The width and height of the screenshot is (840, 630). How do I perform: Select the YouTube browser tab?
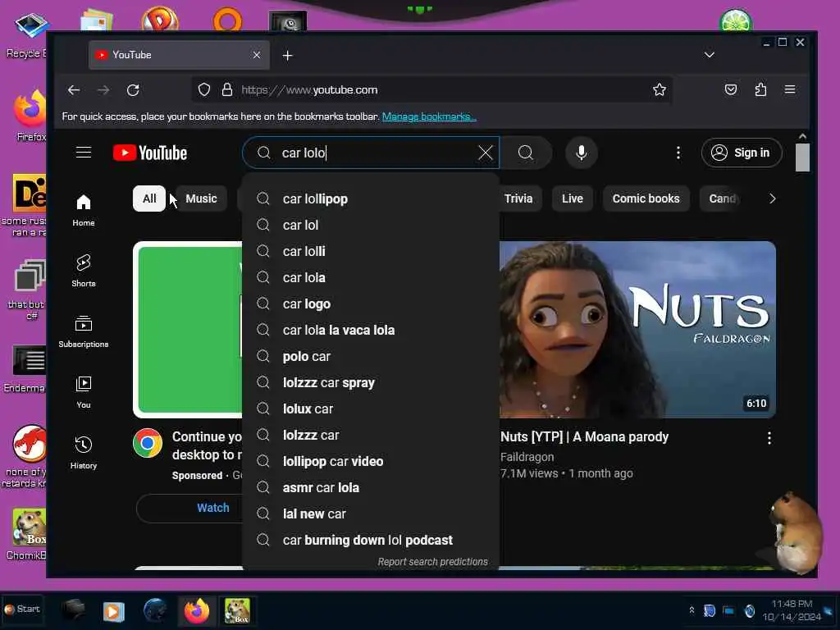[x=179, y=55]
